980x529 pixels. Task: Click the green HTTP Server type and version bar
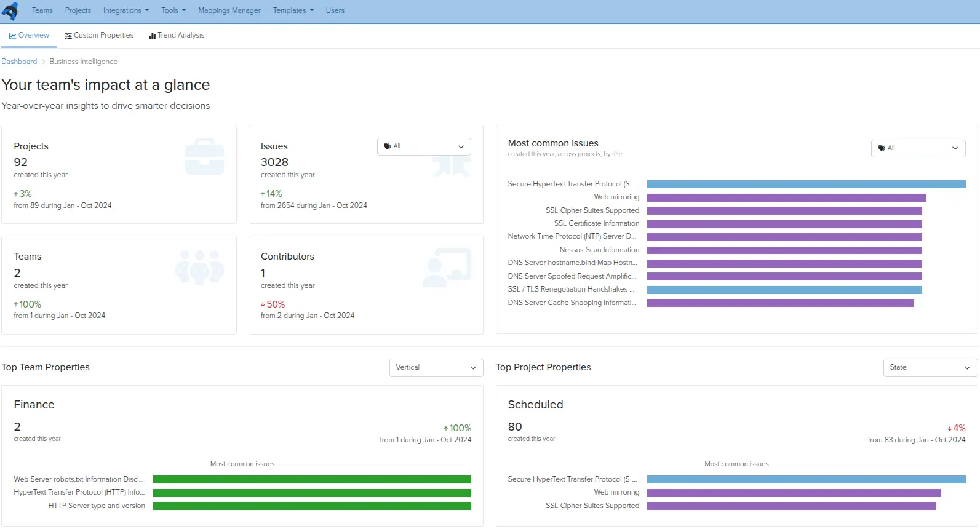pyautogui.click(x=312, y=506)
